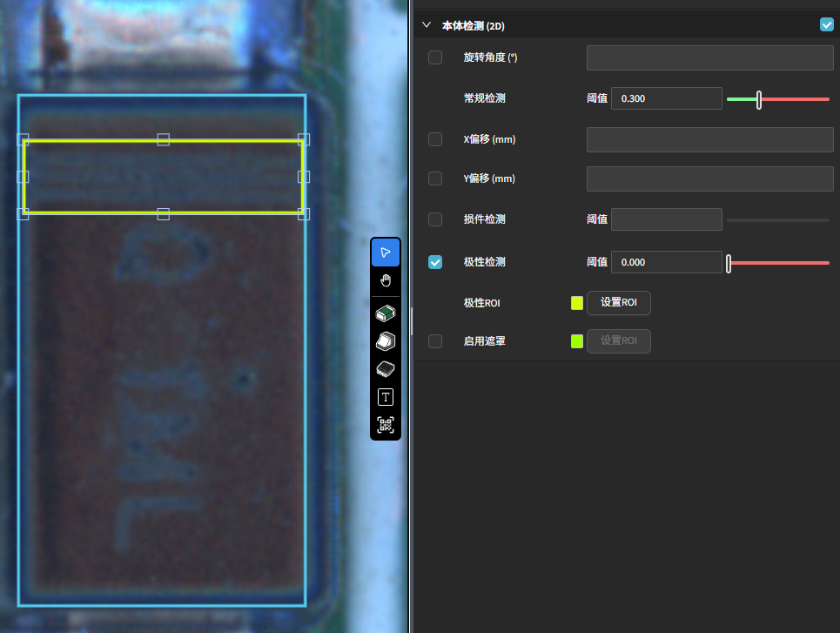Enable the X偏移 (mm) checkbox
This screenshot has height=633, width=840.
435,139
